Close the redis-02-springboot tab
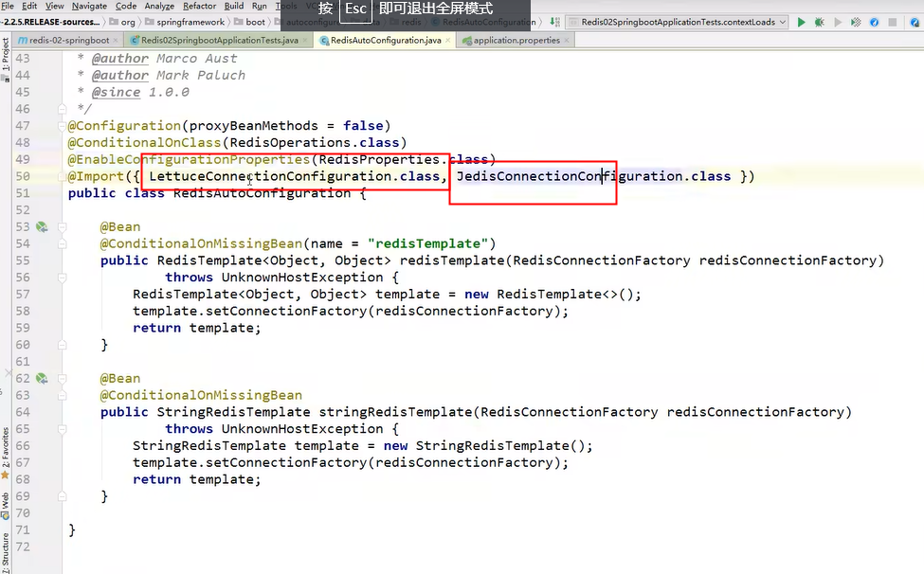Viewport: 924px width, 574px height. tap(116, 41)
